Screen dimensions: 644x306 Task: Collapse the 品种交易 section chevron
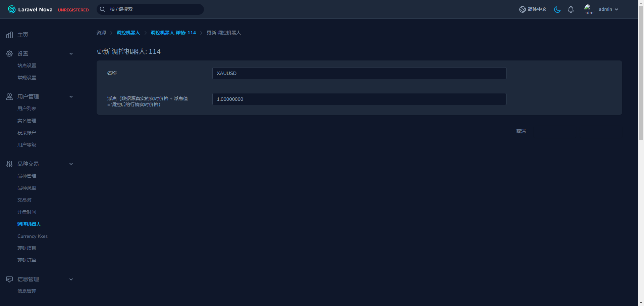(x=71, y=164)
